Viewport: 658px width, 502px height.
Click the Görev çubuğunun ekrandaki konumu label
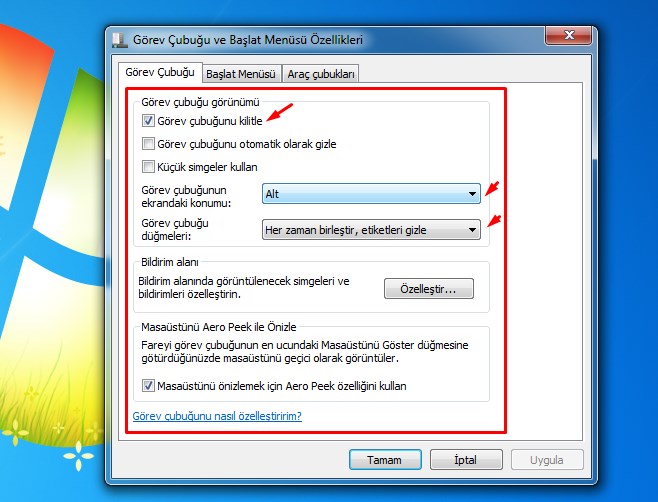pyautogui.click(x=185, y=195)
